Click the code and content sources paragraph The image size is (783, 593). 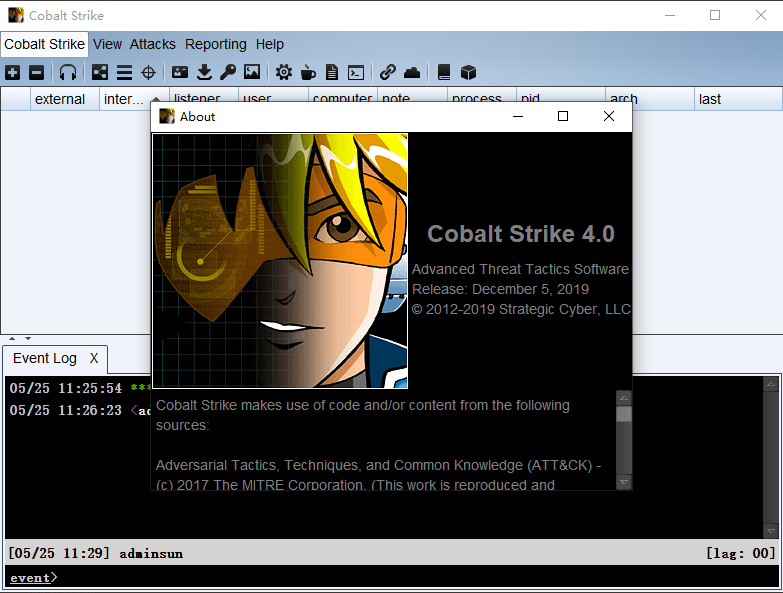363,415
